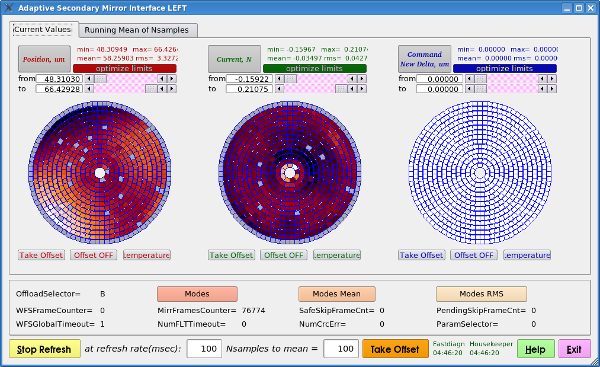Click the X window icon in title bar

(x=9, y=8)
